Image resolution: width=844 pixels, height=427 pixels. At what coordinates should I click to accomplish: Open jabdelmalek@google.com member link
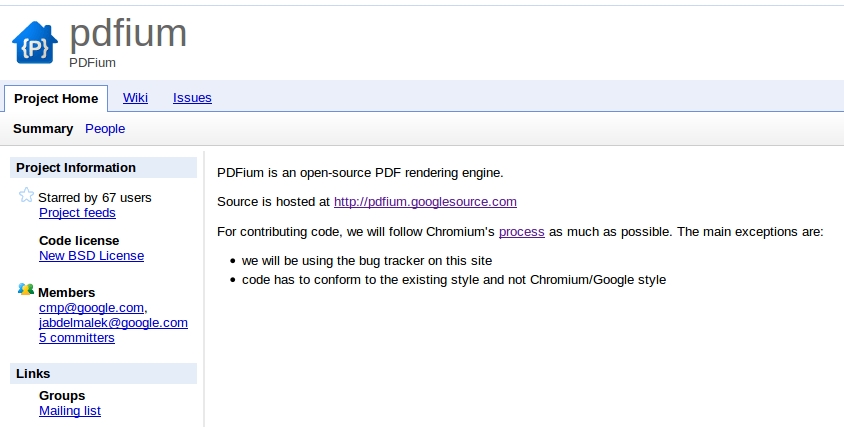coord(114,323)
